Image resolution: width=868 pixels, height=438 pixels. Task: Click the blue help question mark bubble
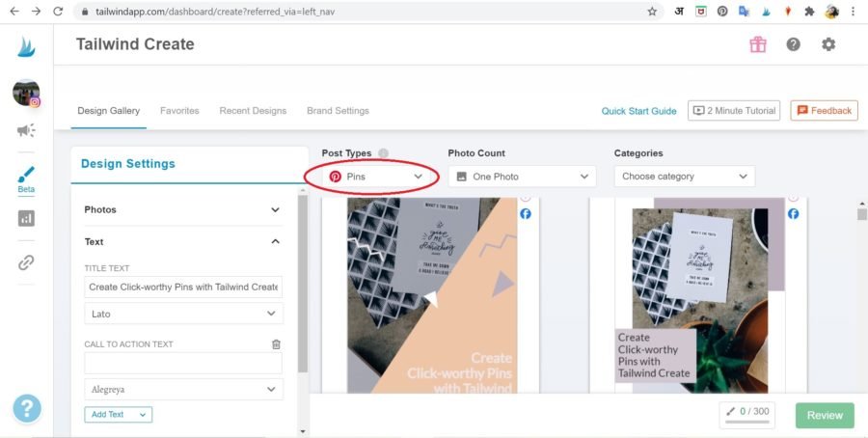pos(27,407)
